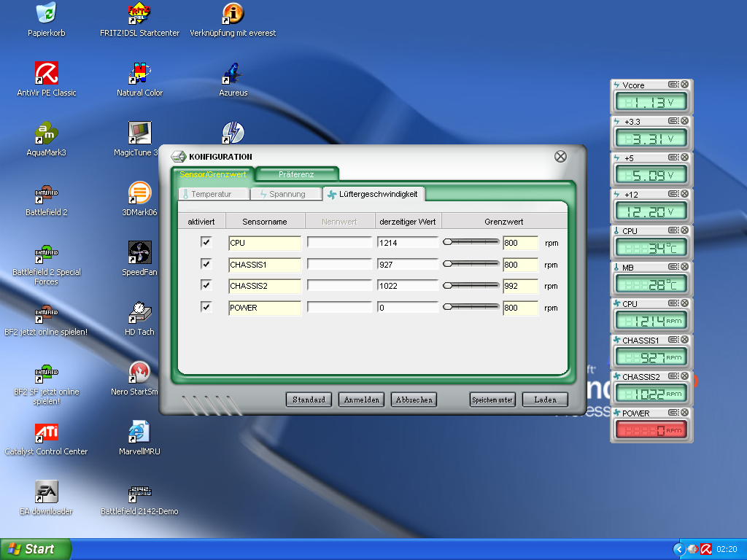Click the Anmelden button

click(362, 400)
